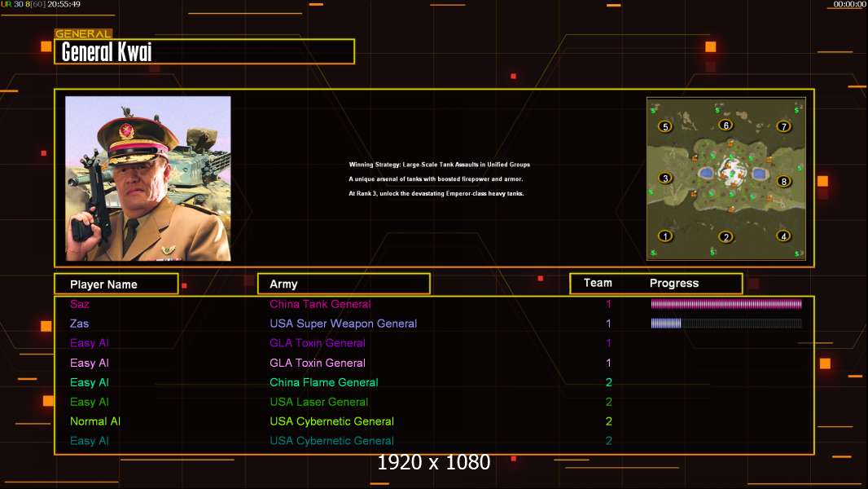This screenshot has width=868, height=489.
Task: Click team number in Zas's row
Action: click(608, 324)
